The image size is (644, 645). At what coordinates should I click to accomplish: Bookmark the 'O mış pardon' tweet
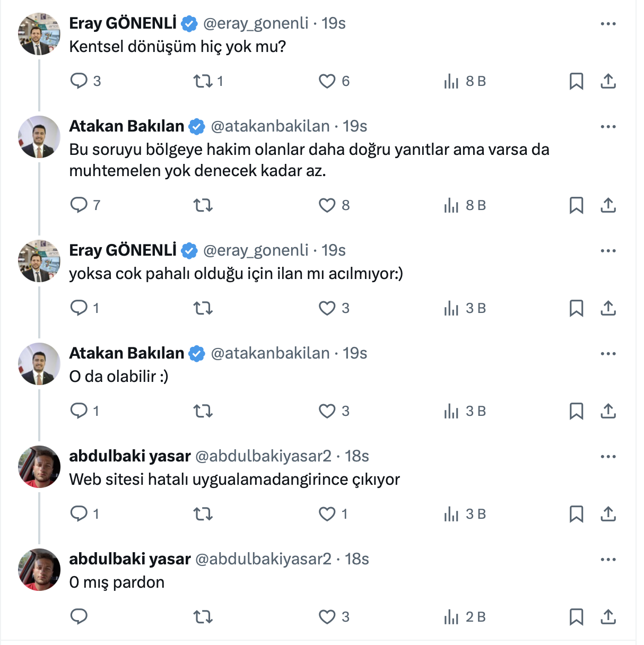point(576,617)
